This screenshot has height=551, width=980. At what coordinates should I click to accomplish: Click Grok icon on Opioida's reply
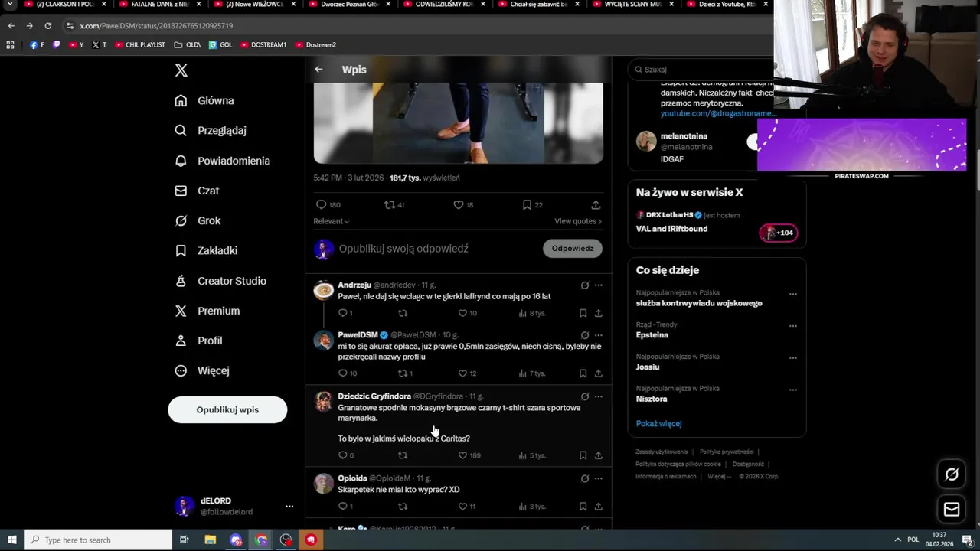tap(585, 478)
